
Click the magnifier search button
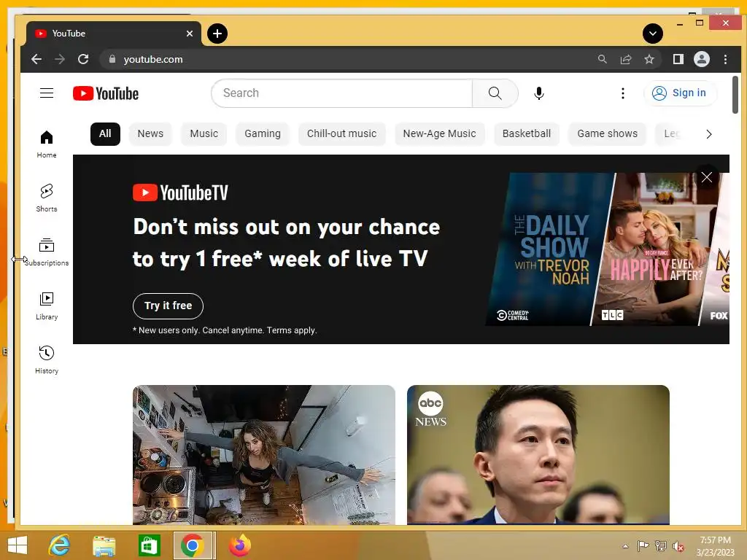pyautogui.click(x=495, y=93)
